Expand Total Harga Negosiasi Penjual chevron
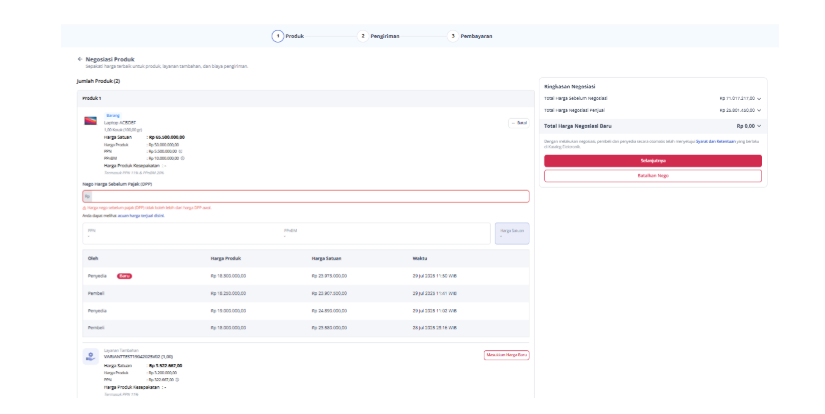Viewport: 825px width, 414px height. click(x=759, y=110)
